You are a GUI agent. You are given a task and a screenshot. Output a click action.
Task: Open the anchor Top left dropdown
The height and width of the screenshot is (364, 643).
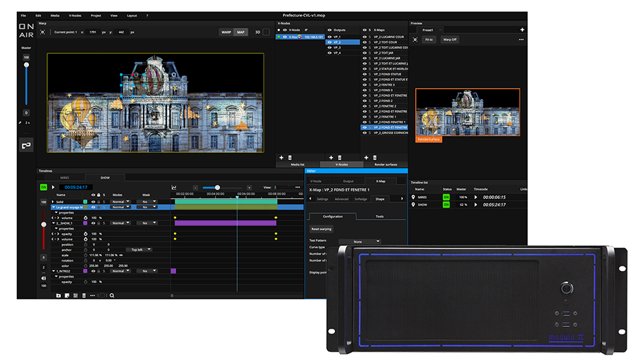point(140,249)
